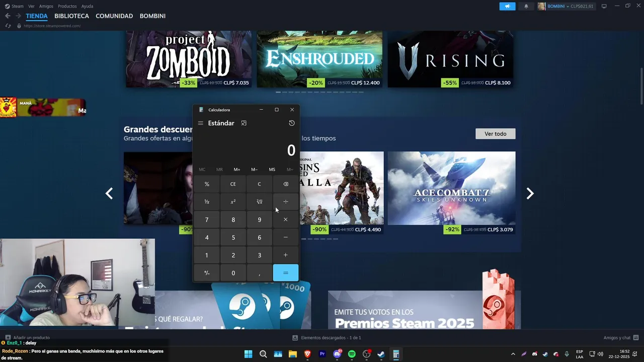
Task: Click the store URL address field
Action: click(x=52, y=26)
